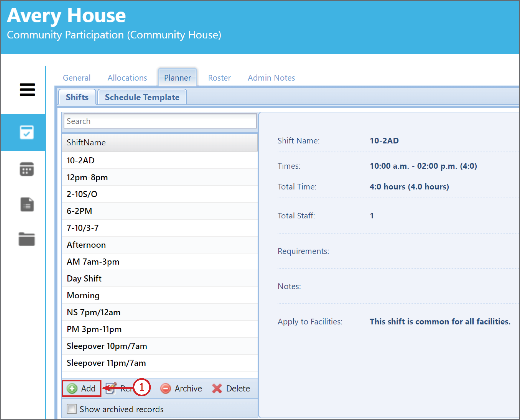This screenshot has width=520, height=420.
Task: Click into the shift Search field
Action: [x=160, y=121]
